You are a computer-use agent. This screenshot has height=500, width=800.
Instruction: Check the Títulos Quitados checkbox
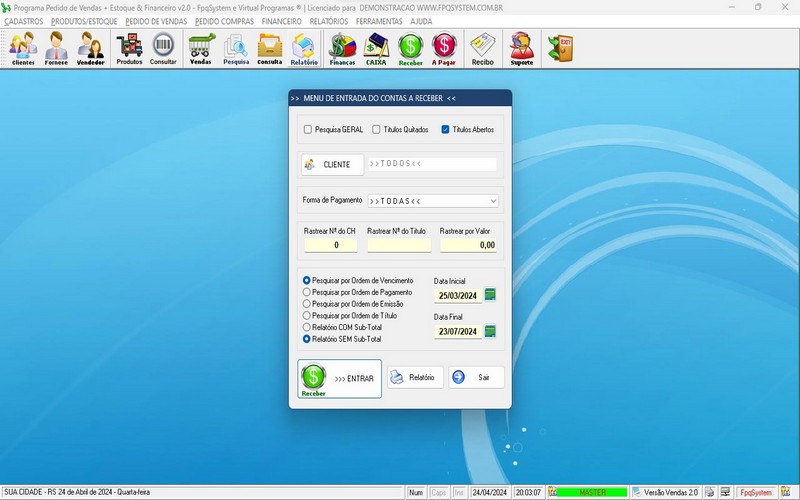[x=376, y=129]
